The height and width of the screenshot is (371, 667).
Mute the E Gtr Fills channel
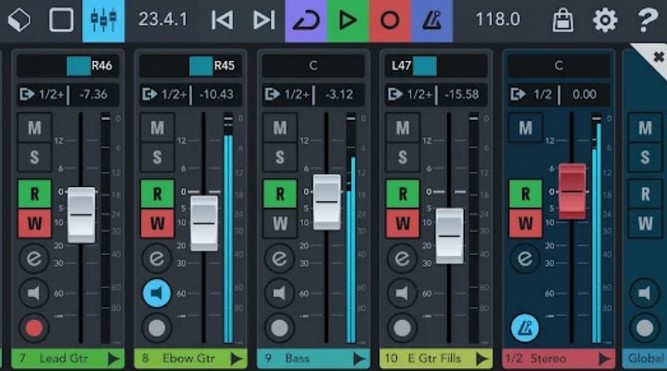[x=402, y=127]
